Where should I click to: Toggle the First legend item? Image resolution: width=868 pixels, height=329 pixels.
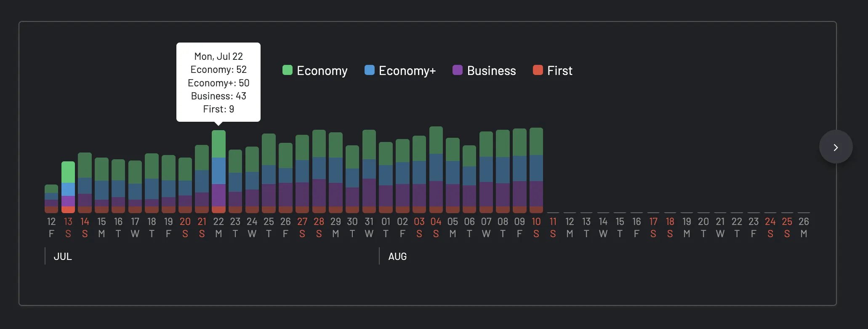tap(552, 70)
